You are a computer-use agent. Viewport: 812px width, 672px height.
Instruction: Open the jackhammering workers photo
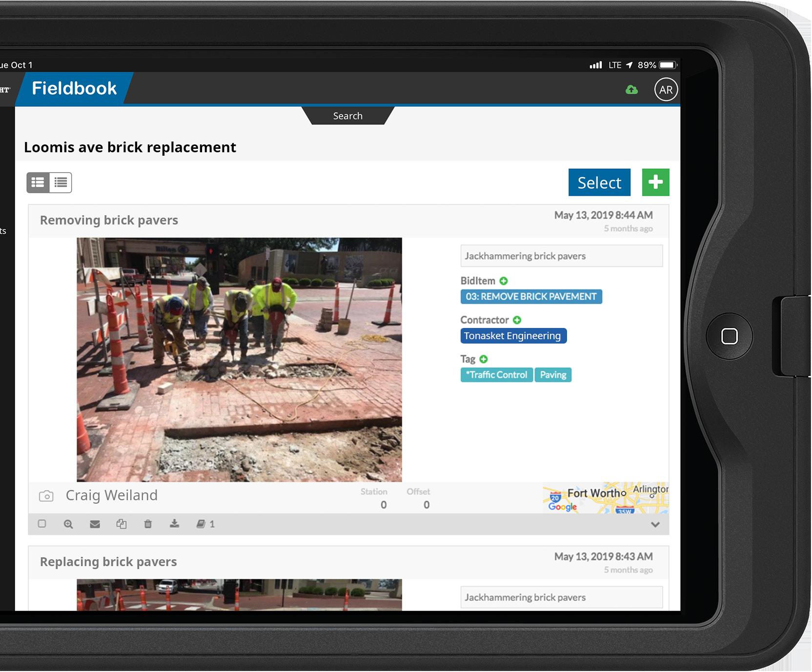tap(239, 360)
